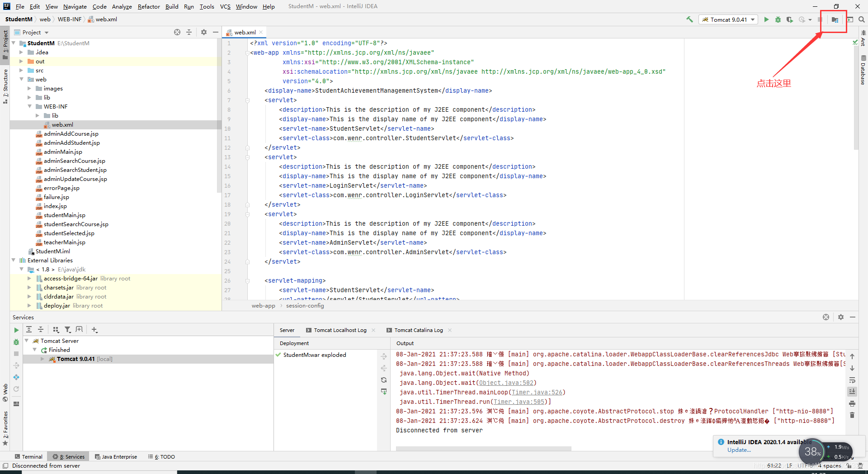The image size is (868, 474).
Task: Locate the current file via the target icon in the Project panel
Action: pos(177,32)
